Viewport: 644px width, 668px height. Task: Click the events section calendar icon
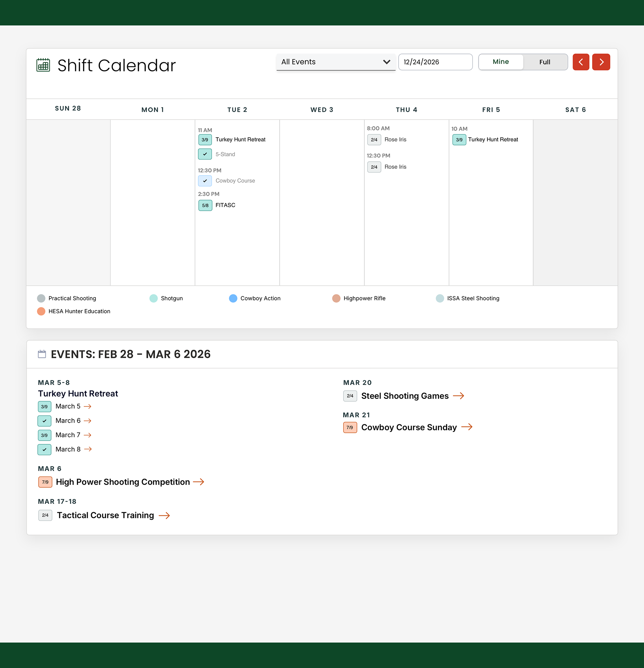click(42, 354)
